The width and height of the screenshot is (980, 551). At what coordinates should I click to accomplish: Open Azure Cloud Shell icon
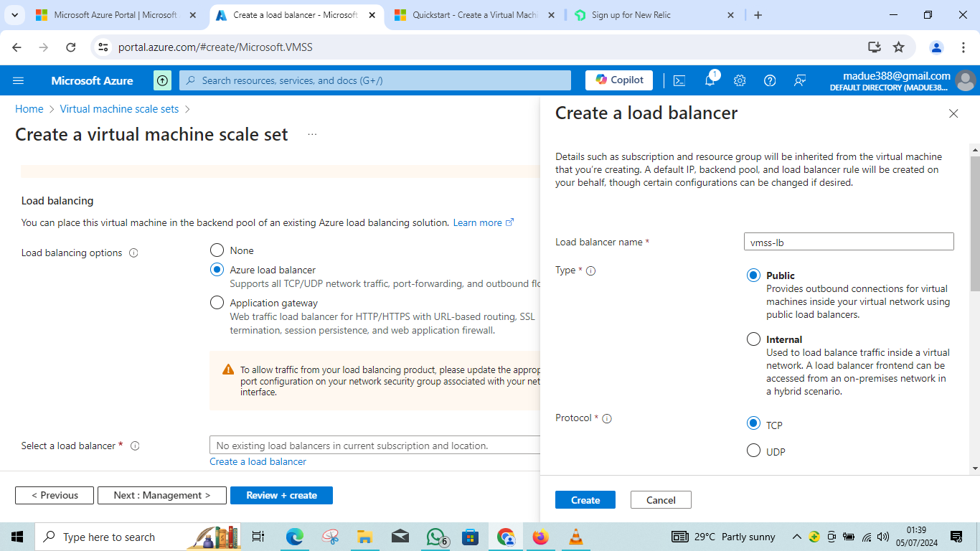(x=679, y=80)
